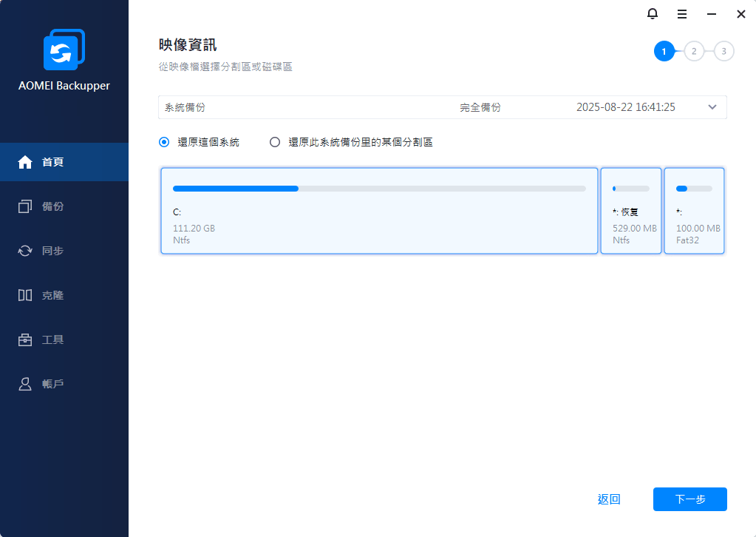Click the user icon beside 帳戶
The image size is (756, 537).
(x=25, y=384)
